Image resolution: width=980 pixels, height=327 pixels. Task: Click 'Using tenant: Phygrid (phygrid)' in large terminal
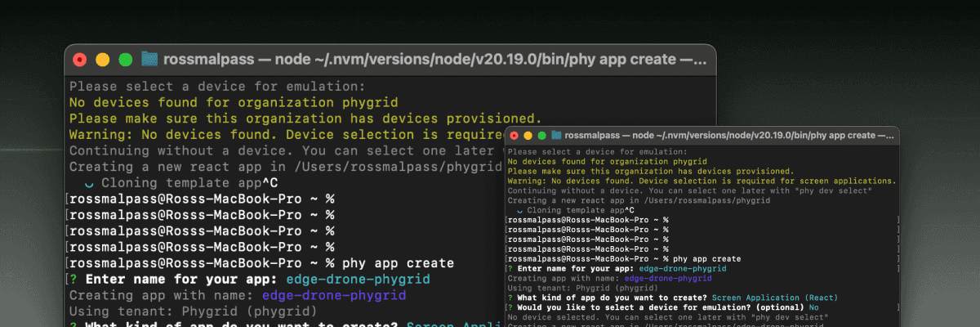pyautogui.click(x=194, y=311)
